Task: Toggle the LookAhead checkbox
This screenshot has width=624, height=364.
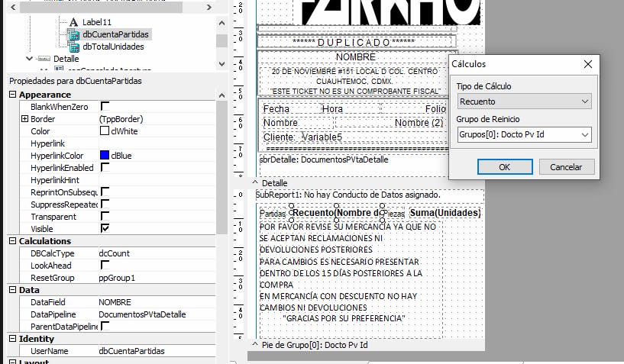Action: [105, 265]
